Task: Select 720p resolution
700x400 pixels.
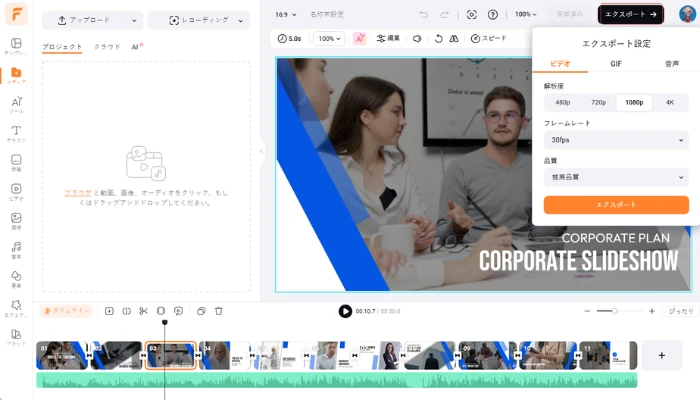Action: [598, 103]
